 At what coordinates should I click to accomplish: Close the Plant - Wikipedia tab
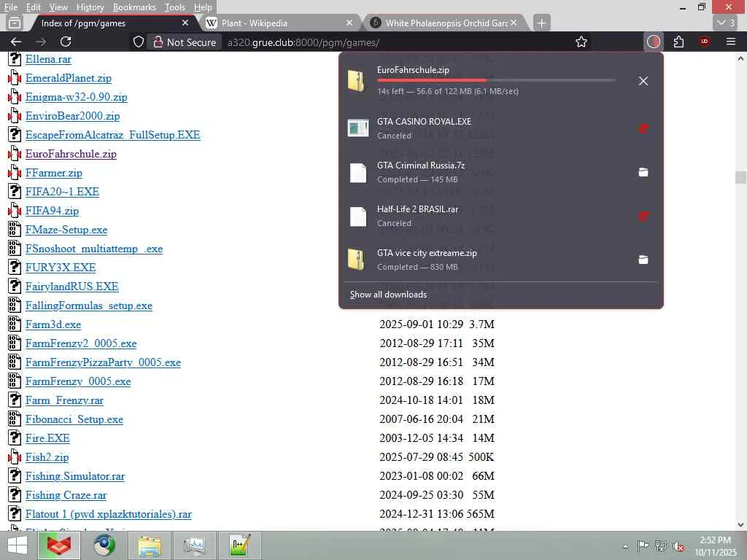[x=349, y=23]
